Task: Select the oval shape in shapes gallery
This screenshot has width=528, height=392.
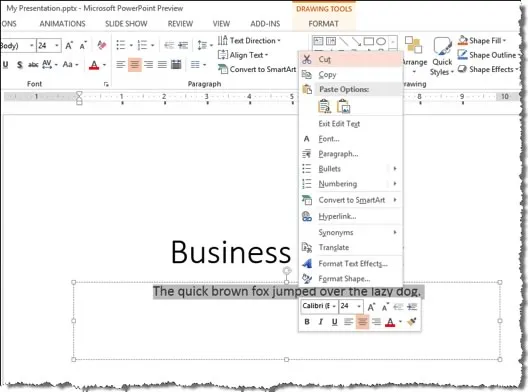Action: 381,41
